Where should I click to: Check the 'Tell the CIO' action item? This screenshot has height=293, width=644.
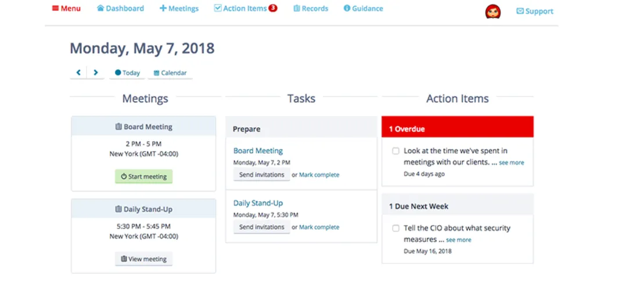point(395,228)
